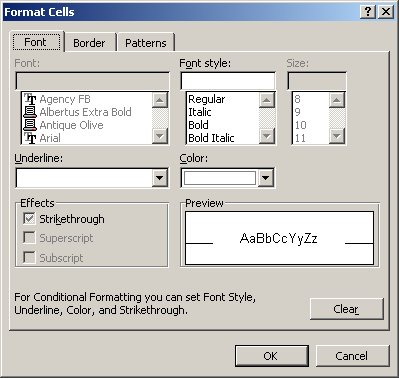Click the Font style text field
This screenshot has height=378, width=399.
pyautogui.click(x=228, y=81)
